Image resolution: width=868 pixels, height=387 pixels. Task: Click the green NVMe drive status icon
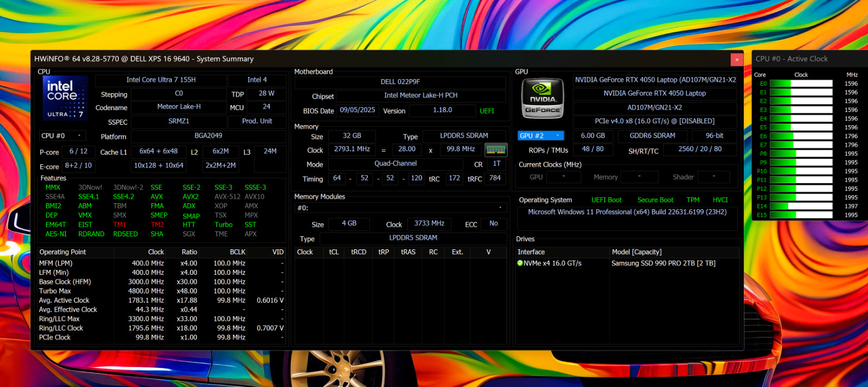520,263
